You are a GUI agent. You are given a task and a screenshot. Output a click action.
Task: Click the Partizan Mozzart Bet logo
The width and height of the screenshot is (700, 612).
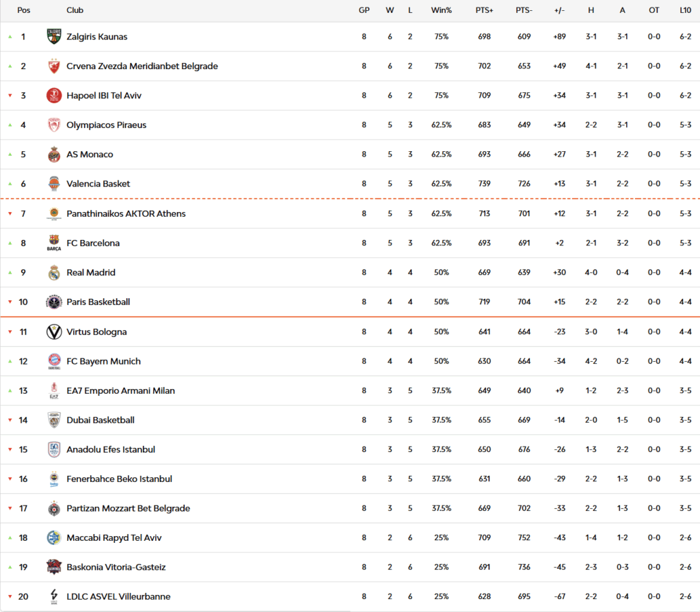54,509
